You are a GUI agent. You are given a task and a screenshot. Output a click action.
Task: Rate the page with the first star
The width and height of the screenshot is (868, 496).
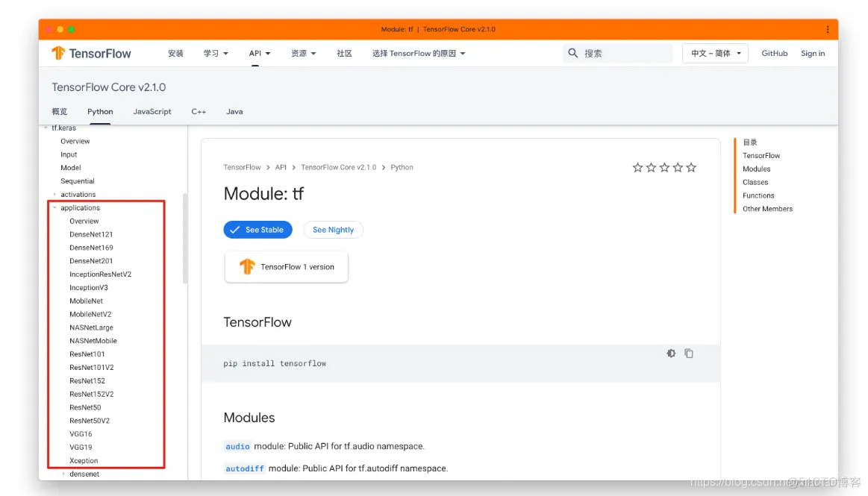coord(637,168)
